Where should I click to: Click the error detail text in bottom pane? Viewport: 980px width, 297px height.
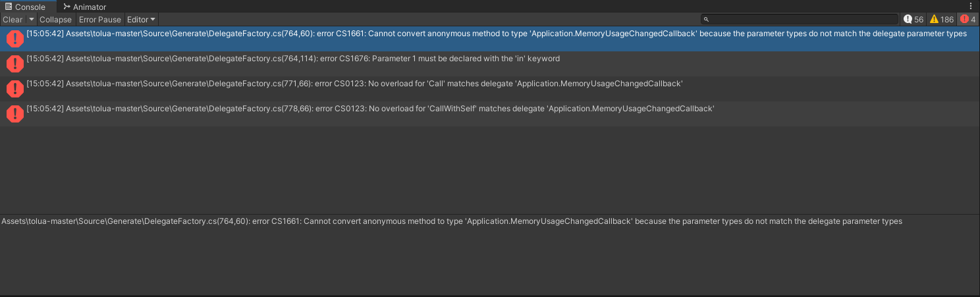(452, 221)
